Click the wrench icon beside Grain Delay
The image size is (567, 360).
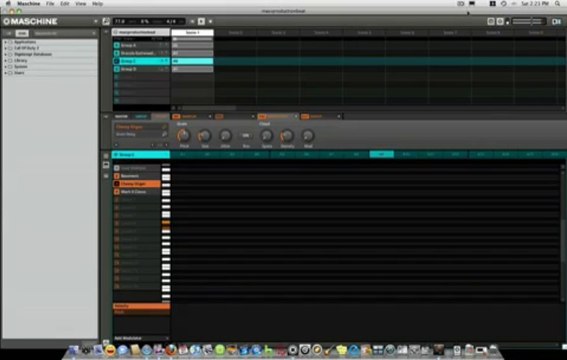[x=164, y=134]
